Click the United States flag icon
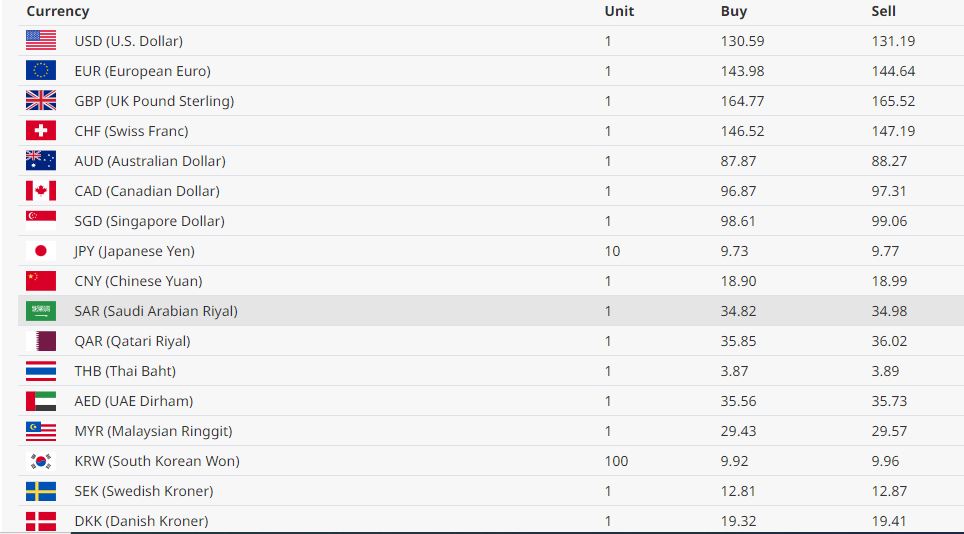This screenshot has height=534, width=964. pos(41,41)
